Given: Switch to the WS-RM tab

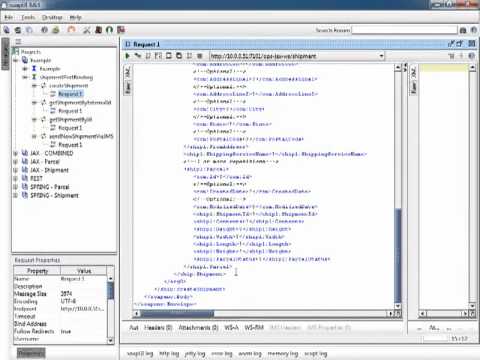Looking at the screenshot, I should (x=254, y=328).
